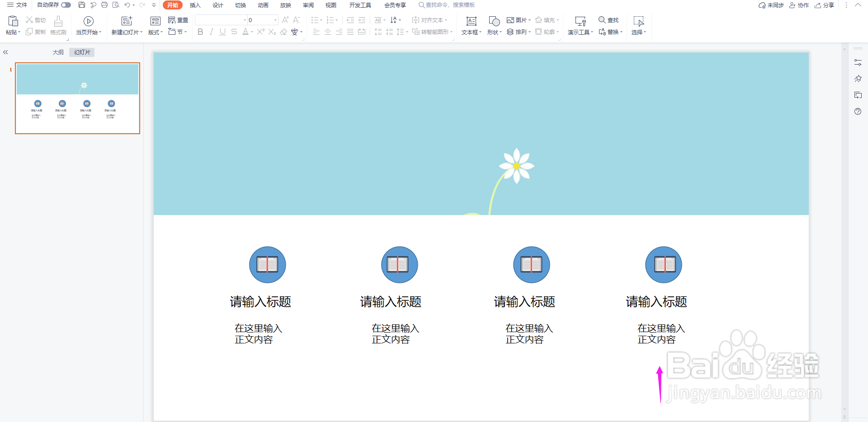Switch to the 插入 ribbon tab
Viewport: 868px width, 422px height.
click(x=195, y=5)
